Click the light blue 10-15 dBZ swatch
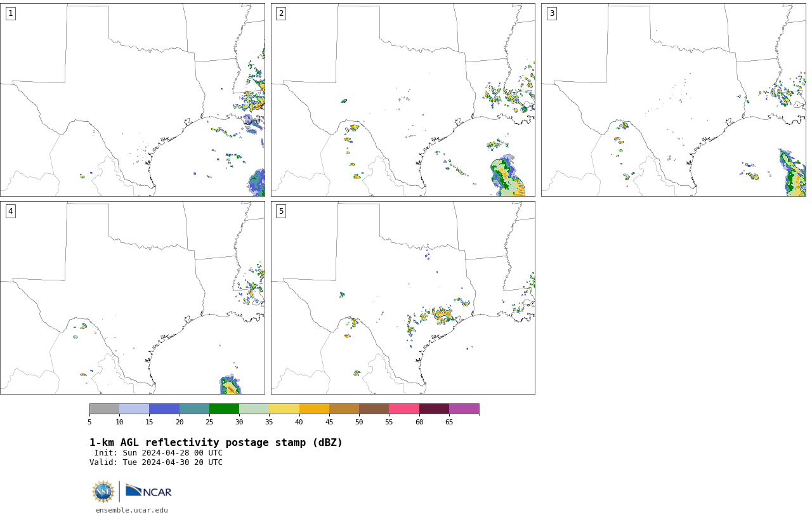Viewport: 812px width, 517px height. pyautogui.click(x=134, y=409)
